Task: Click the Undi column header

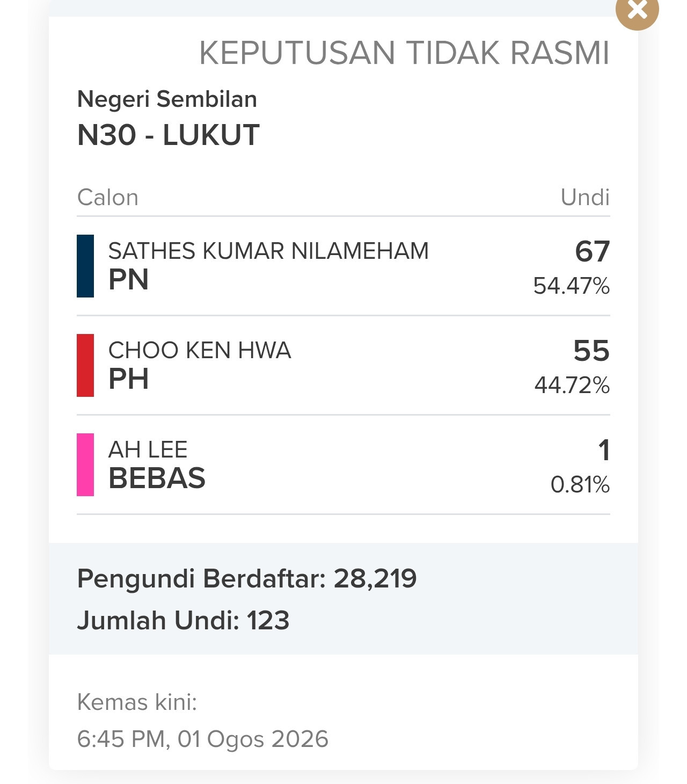Action: tap(585, 198)
